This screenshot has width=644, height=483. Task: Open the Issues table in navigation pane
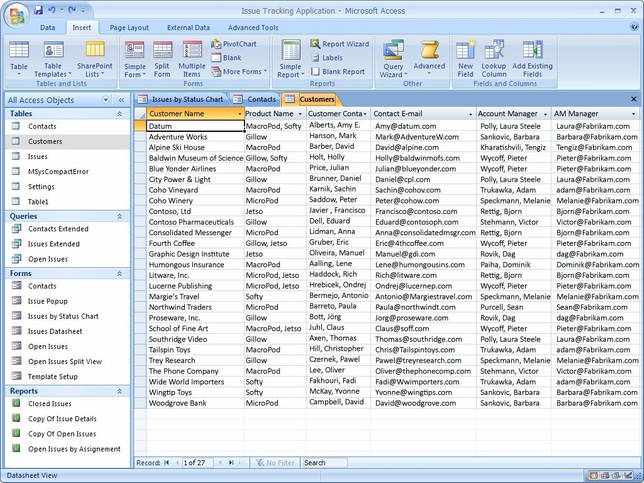(x=37, y=156)
